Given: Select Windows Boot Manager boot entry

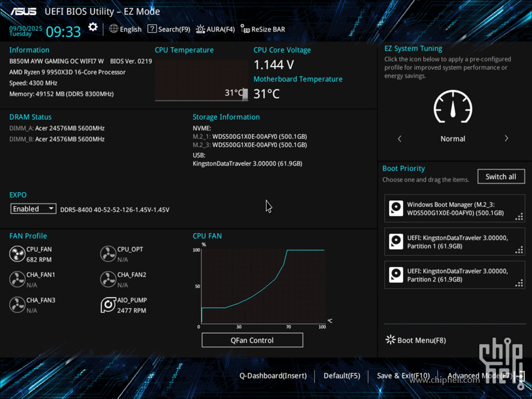Looking at the screenshot, I should (454, 209).
